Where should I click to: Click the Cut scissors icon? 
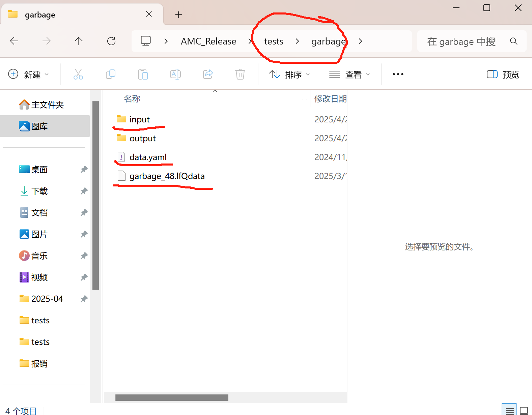[x=78, y=74]
